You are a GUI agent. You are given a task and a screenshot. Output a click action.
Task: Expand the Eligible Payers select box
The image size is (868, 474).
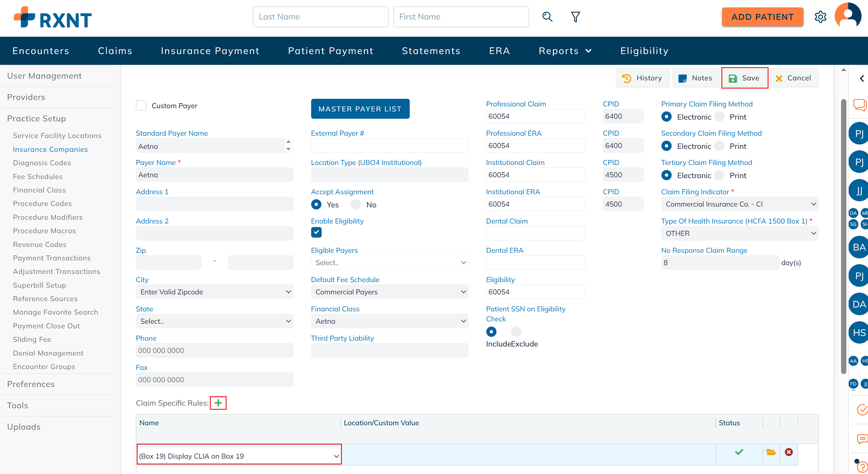(389, 263)
